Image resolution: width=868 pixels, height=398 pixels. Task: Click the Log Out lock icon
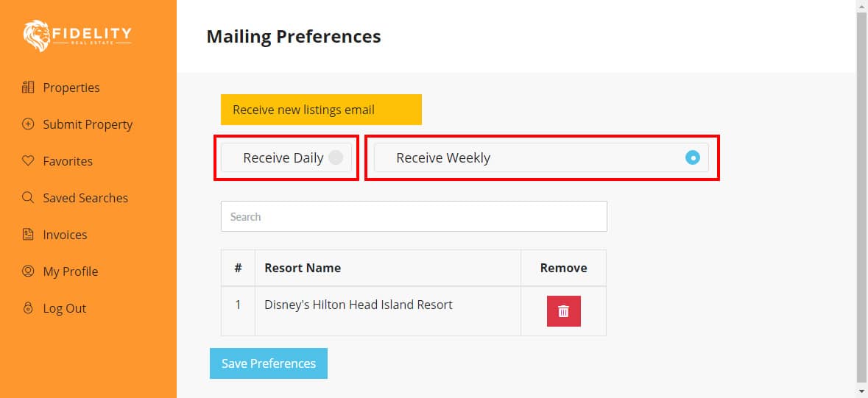(x=28, y=308)
